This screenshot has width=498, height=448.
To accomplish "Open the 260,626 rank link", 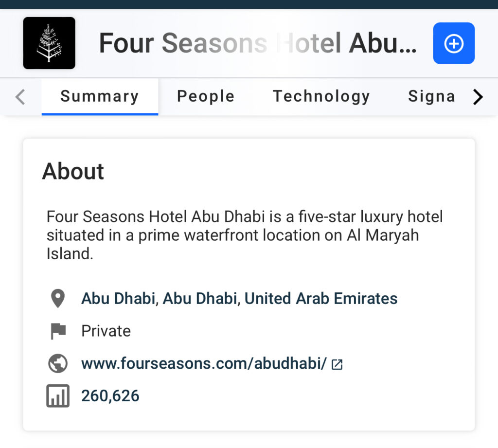I will pos(110,396).
